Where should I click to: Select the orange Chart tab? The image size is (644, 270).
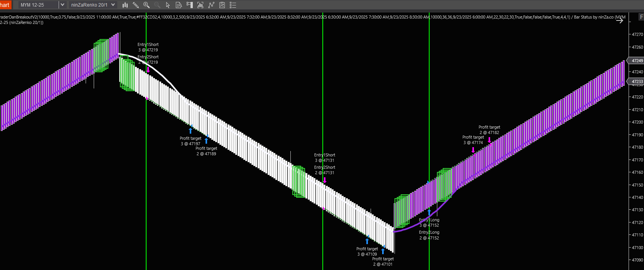[5, 5]
